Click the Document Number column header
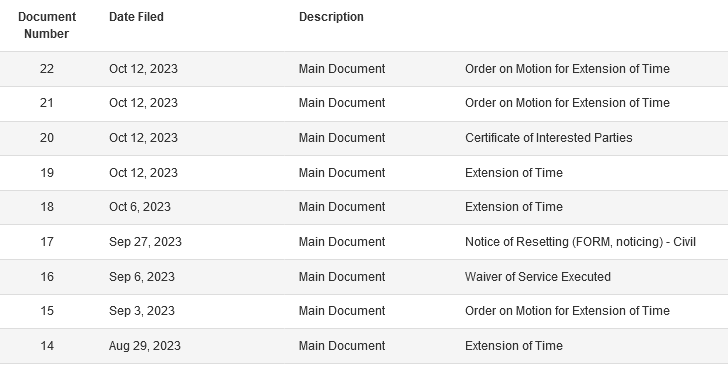Screen dimensions: 728x367 [x=47, y=25]
